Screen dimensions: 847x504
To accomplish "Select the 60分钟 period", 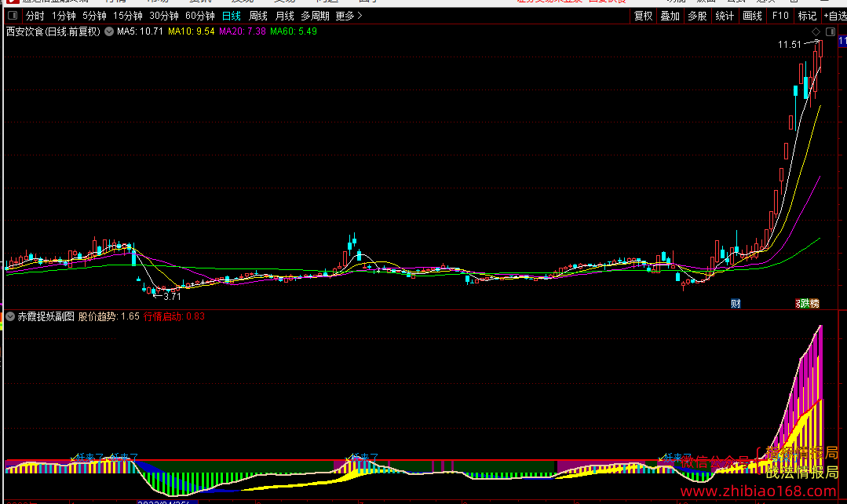I will click(200, 16).
